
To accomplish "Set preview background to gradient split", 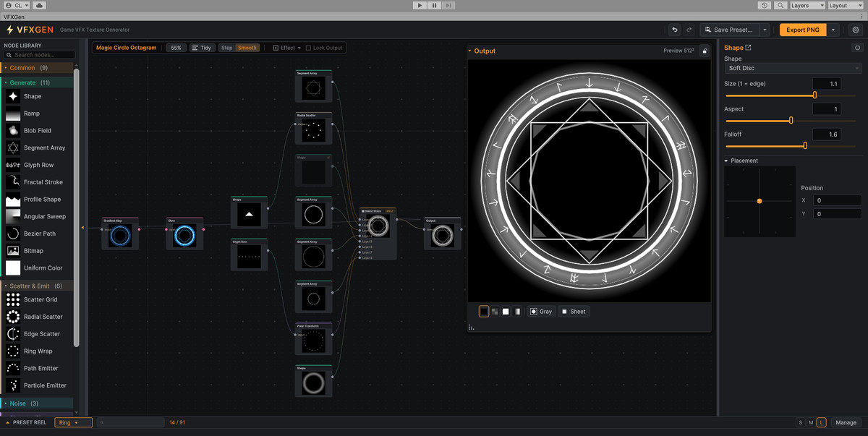I will point(517,312).
